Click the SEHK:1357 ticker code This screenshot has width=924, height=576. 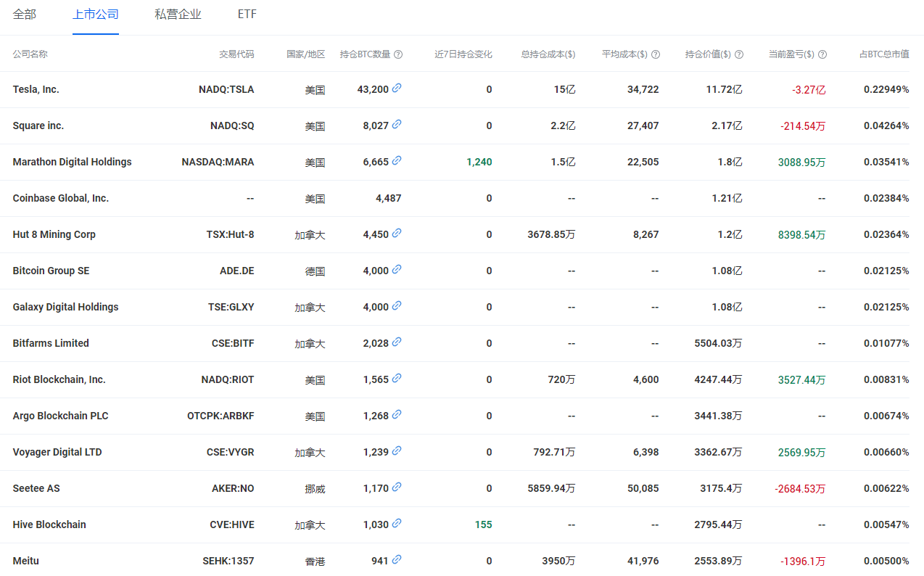click(x=228, y=561)
